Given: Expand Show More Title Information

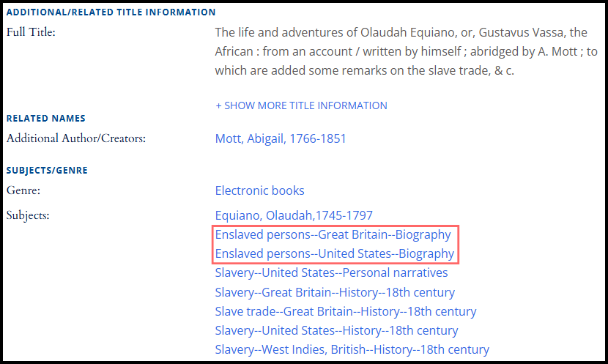Looking at the screenshot, I should (301, 105).
